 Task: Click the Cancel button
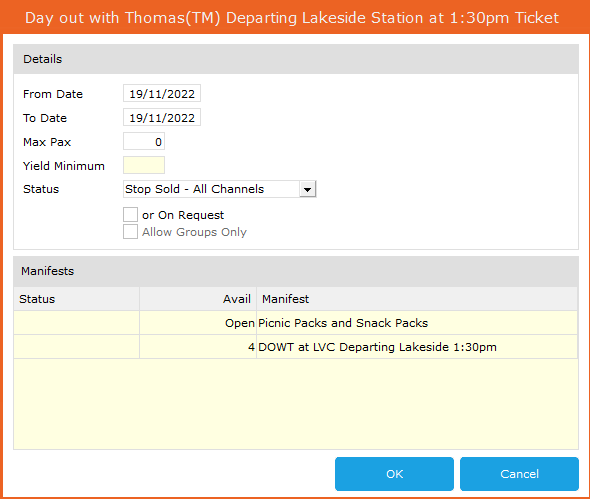pos(519,474)
